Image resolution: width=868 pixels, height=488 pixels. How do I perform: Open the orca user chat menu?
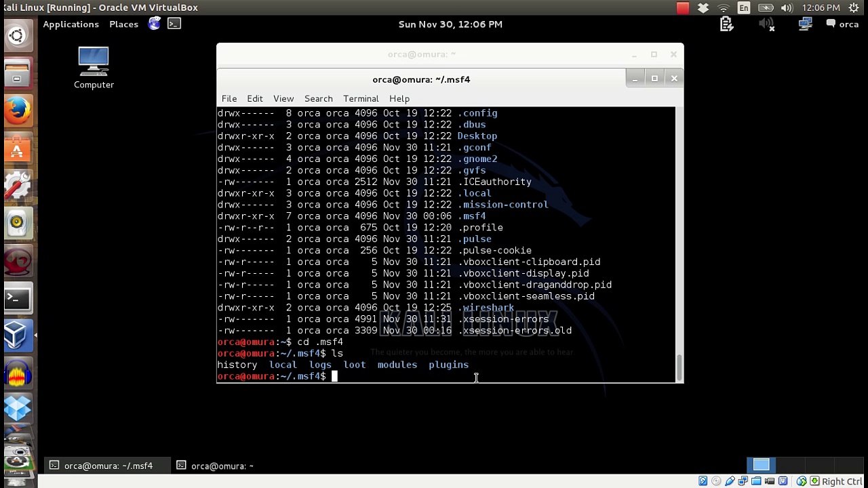click(842, 24)
